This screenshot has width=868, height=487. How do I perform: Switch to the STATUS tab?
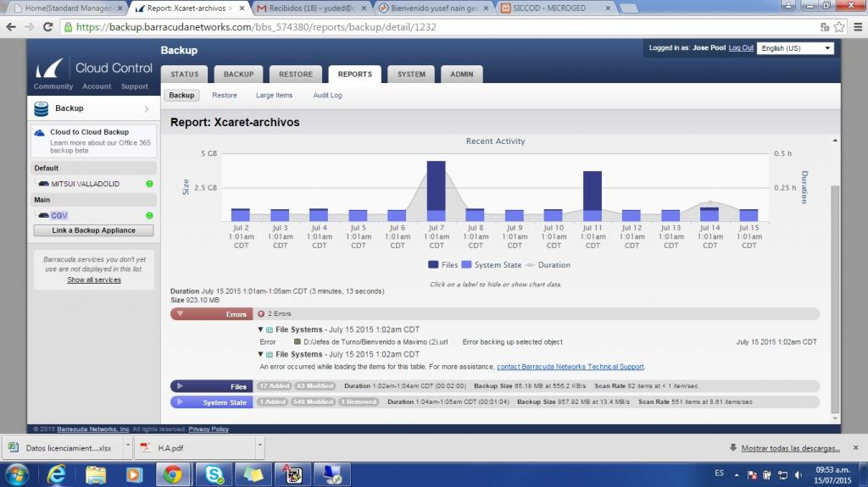coord(184,75)
